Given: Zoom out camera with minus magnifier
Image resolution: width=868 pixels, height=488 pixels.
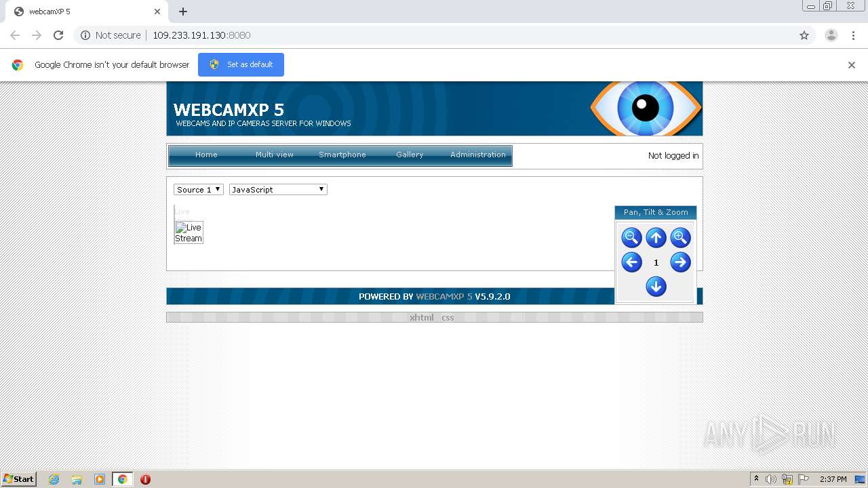Looking at the screenshot, I should click(x=631, y=238).
